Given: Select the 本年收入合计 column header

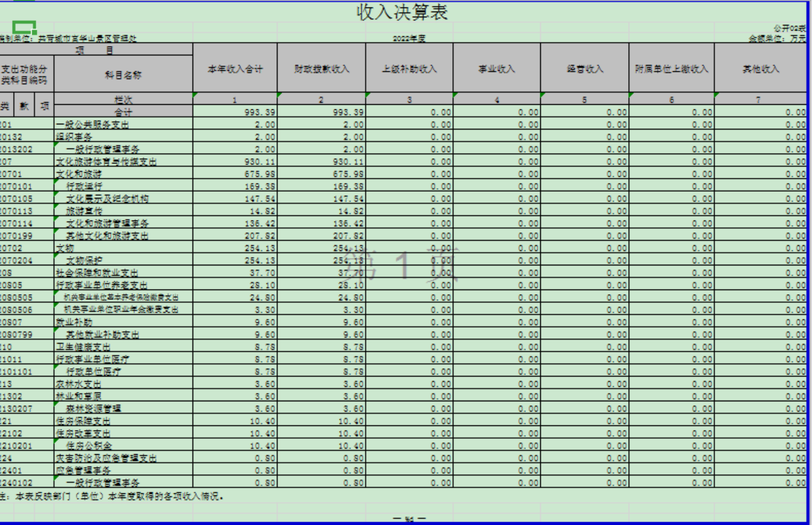Looking at the screenshot, I should click(x=235, y=69).
